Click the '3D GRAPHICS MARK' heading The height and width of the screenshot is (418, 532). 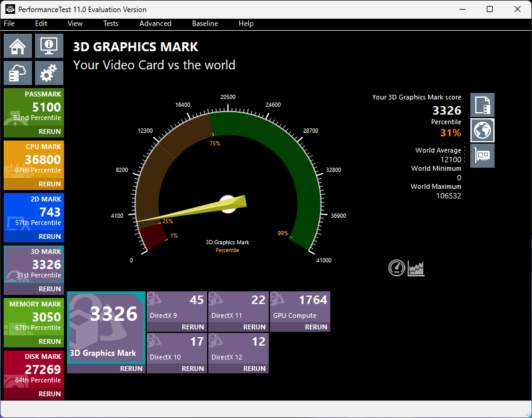[136, 47]
